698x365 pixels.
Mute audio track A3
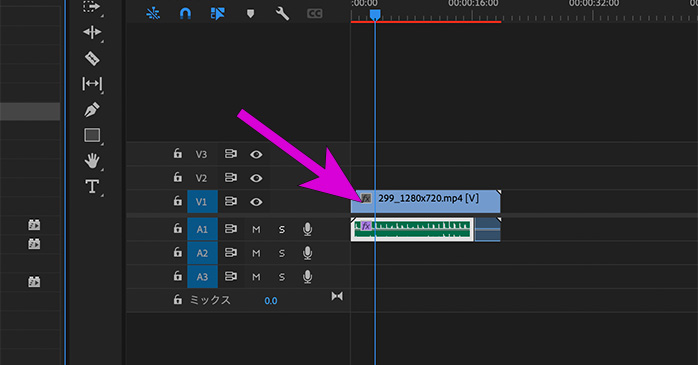[256, 277]
